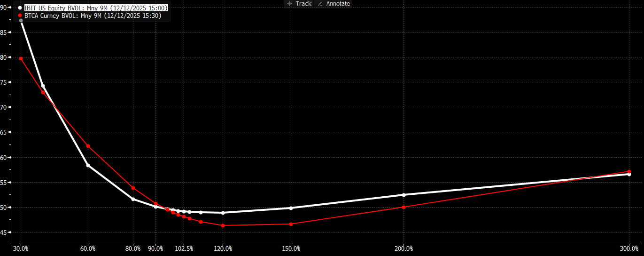Screen dimensions: 644x256
Task: Open the Annotate tool
Action: [x=334, y=3]
